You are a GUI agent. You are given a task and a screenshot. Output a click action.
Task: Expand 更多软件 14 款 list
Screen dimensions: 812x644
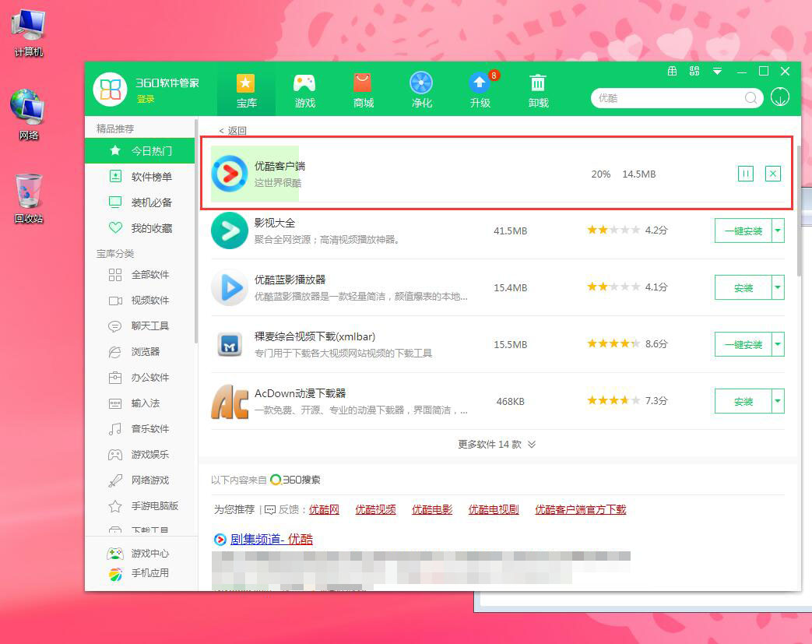pyautogui.click(x=497, y=445)
